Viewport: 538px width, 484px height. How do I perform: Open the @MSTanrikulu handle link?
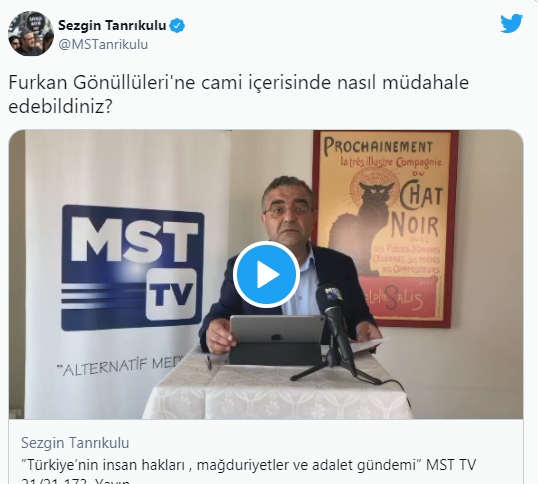[x=103, y=45]
